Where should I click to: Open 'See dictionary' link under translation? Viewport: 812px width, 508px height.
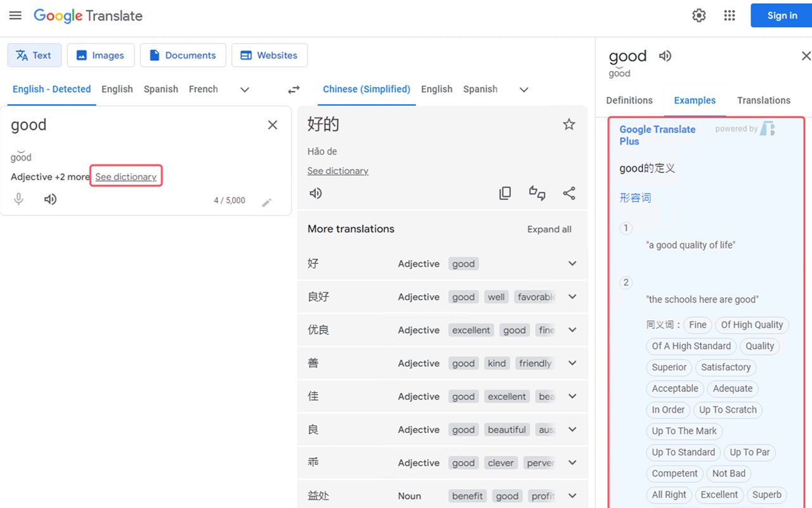337,171
